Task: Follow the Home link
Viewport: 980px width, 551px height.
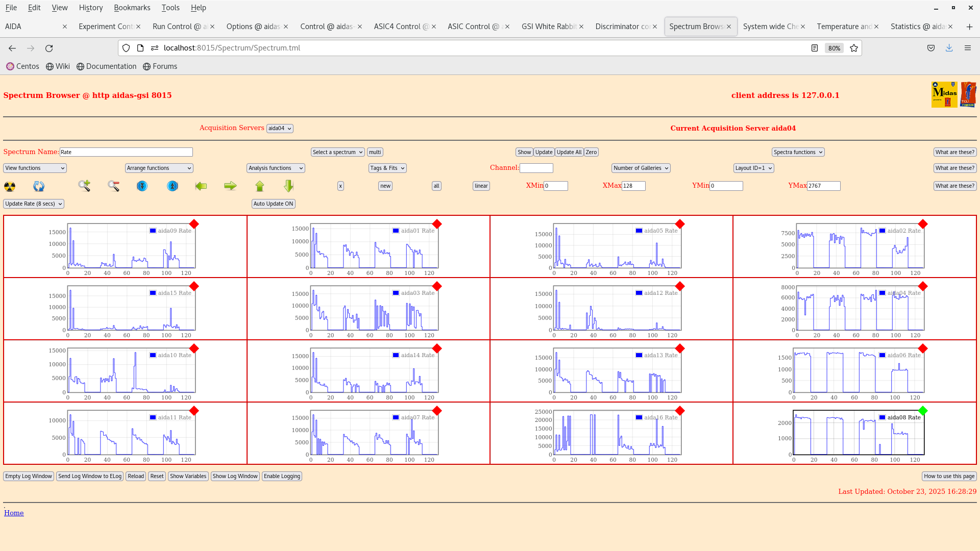Action: tap(14, 513)
